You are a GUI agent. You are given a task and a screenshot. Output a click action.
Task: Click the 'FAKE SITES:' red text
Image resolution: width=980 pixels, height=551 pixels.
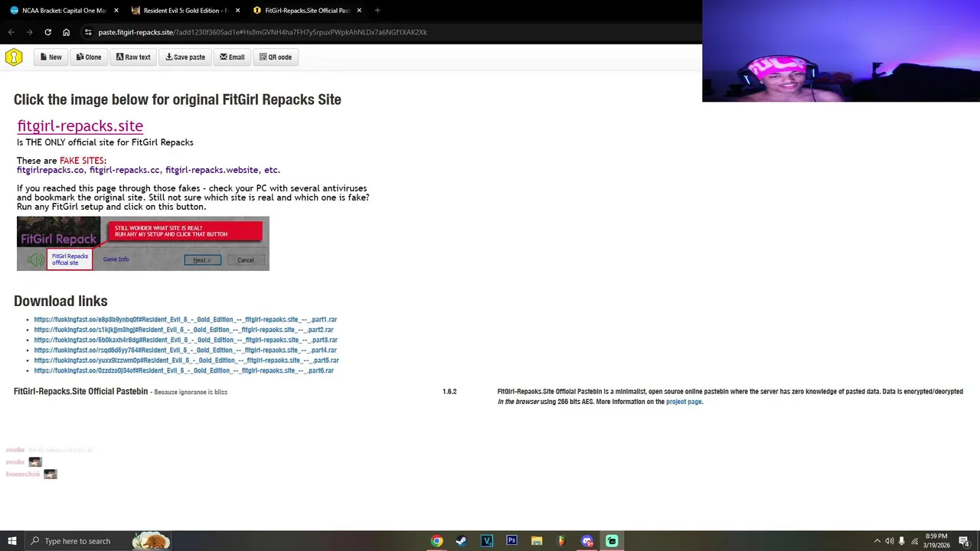(83, 161)
